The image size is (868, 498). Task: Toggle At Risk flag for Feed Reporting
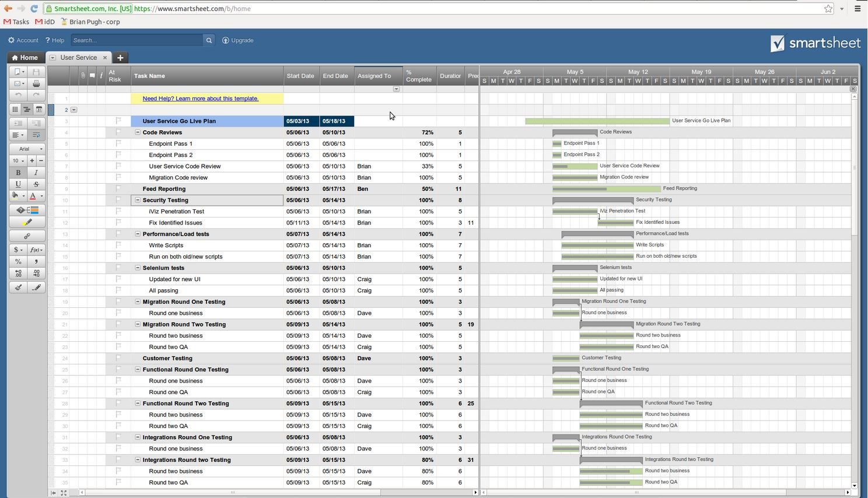click(118, 189)
